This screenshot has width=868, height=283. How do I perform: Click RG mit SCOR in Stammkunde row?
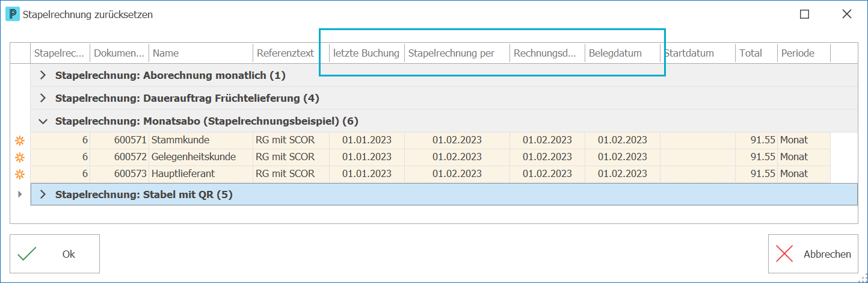(285, 140)
